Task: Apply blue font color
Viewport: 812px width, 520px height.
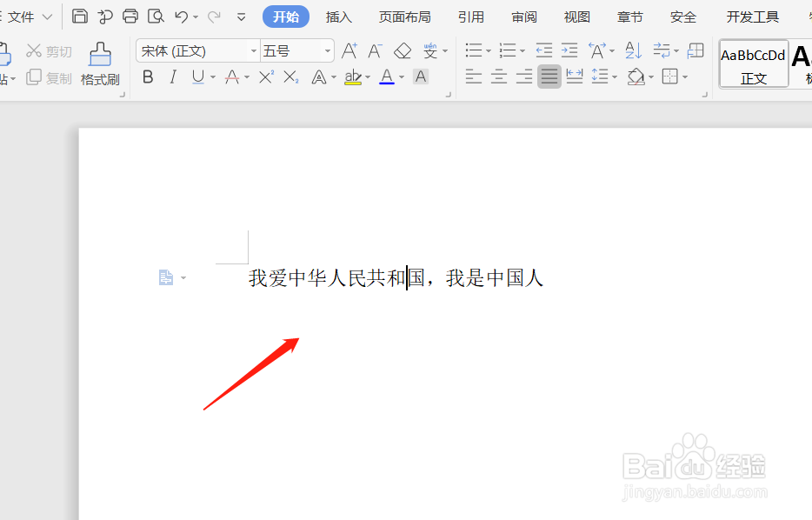Action: [x=387, y=77]
